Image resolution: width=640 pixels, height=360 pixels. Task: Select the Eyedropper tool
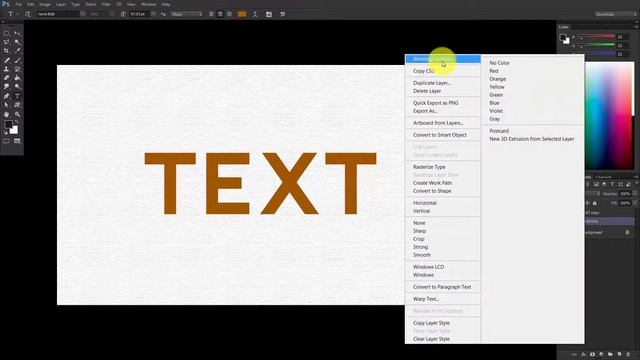point(17,51)
